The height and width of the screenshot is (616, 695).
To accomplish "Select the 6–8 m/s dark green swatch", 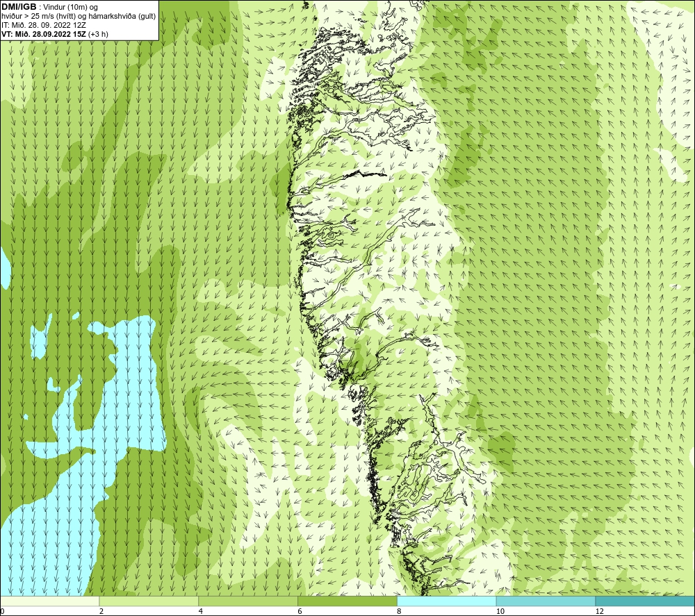I will click(347, 601).
